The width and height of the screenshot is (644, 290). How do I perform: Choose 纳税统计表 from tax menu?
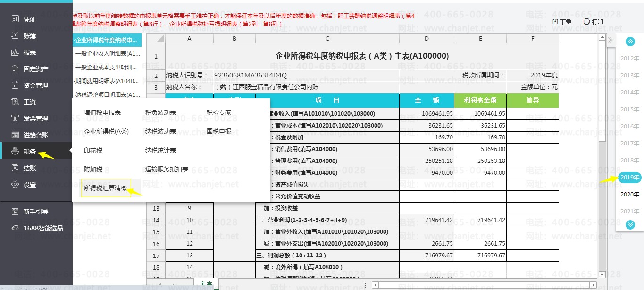click(x=160, y=150)
